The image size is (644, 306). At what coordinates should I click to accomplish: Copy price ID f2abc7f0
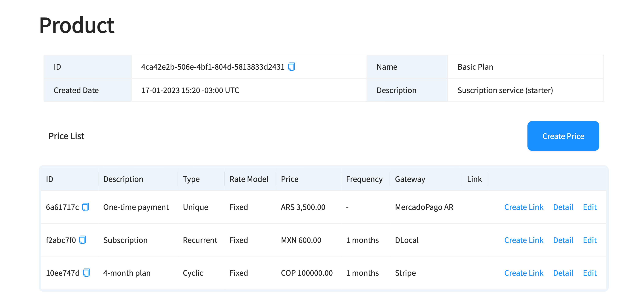(x=82, y=240)
